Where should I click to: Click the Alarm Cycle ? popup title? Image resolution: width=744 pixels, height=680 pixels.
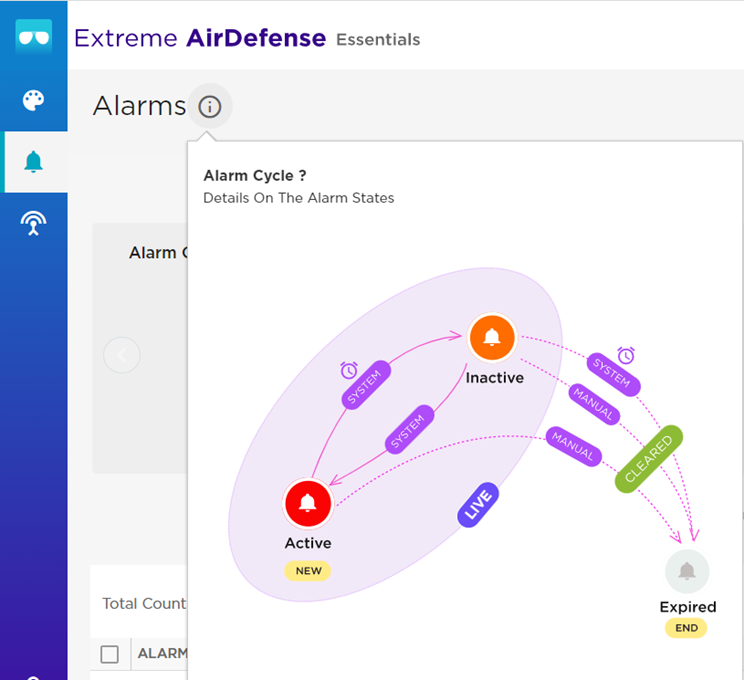(x=254, y=176)
